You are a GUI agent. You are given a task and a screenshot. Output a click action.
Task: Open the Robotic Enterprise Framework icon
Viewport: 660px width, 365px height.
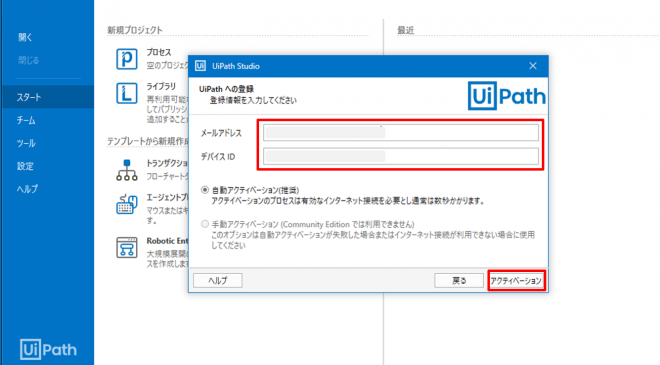(x=127, y=247)
